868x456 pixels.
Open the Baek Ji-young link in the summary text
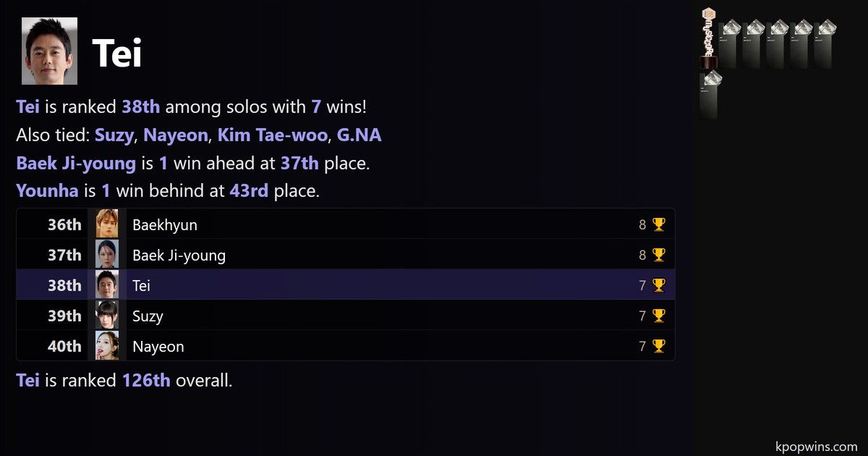tap(76, 164)
